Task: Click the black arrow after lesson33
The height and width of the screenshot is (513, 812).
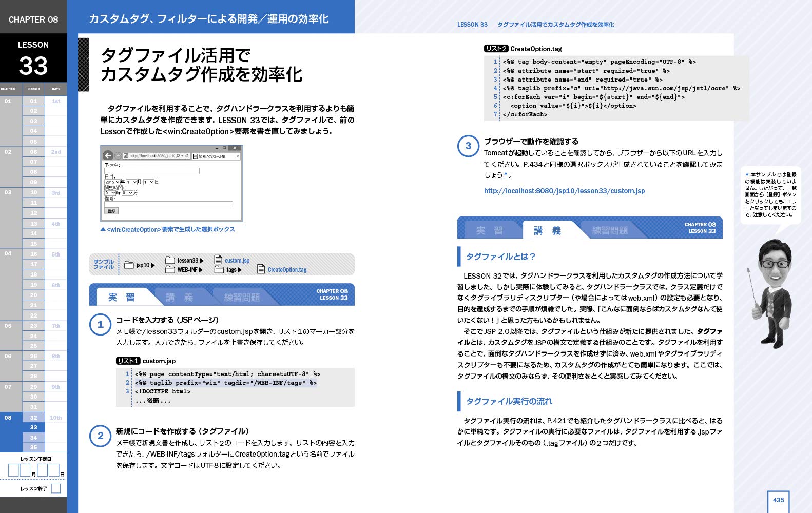Action: [202, 261]
